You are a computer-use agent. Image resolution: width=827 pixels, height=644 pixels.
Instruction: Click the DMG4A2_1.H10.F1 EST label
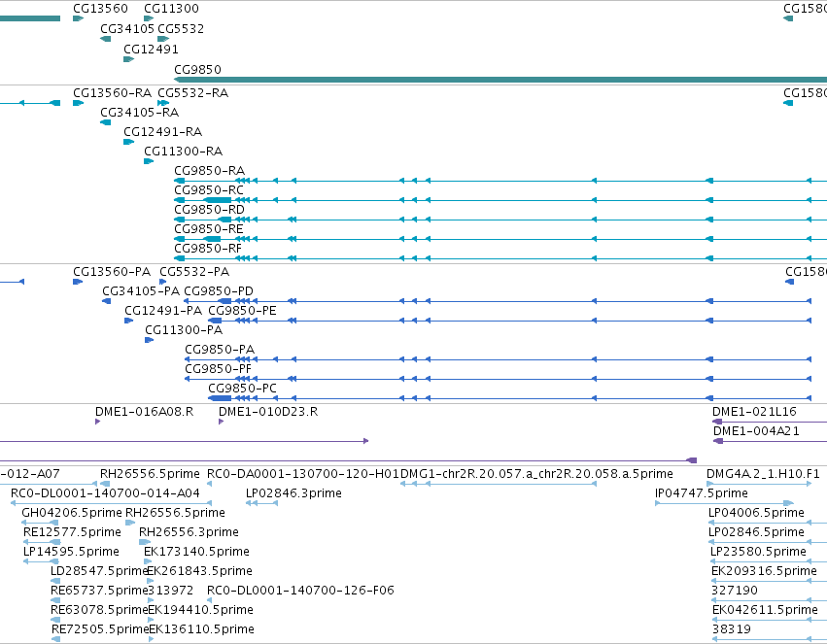[763, 474]
